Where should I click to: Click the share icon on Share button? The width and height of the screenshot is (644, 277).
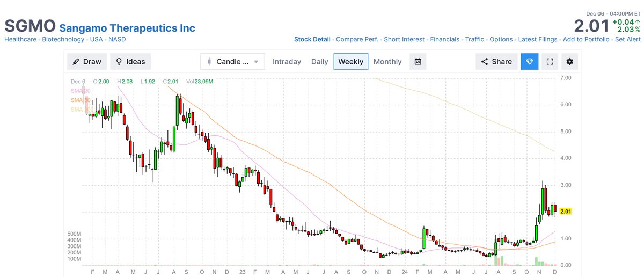[485, 62]
